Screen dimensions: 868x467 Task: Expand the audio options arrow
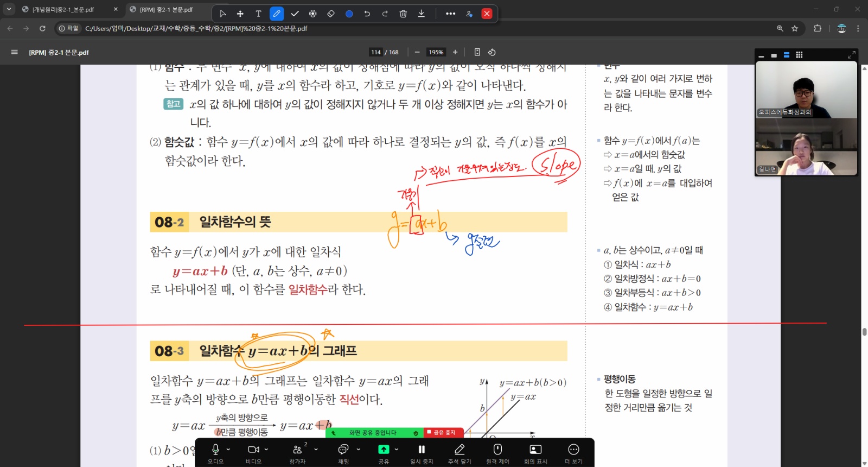[228, 449]
